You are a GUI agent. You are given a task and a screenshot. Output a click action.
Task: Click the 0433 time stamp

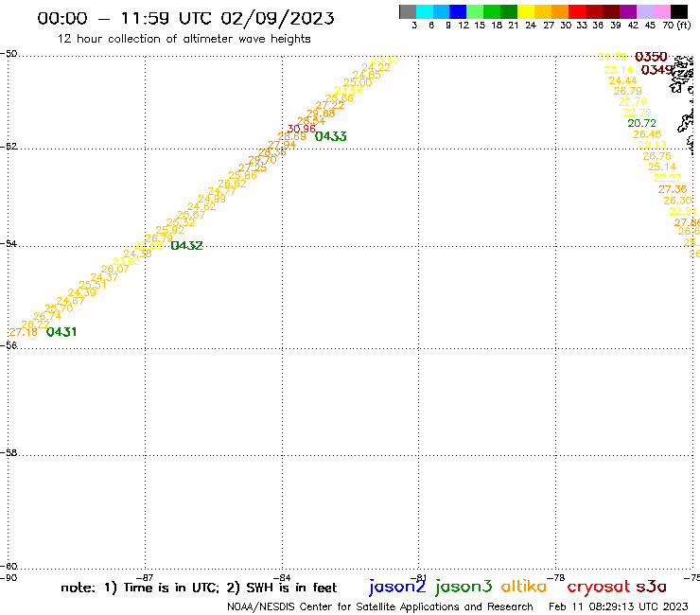pyautogui.click(x=331, y=136)
